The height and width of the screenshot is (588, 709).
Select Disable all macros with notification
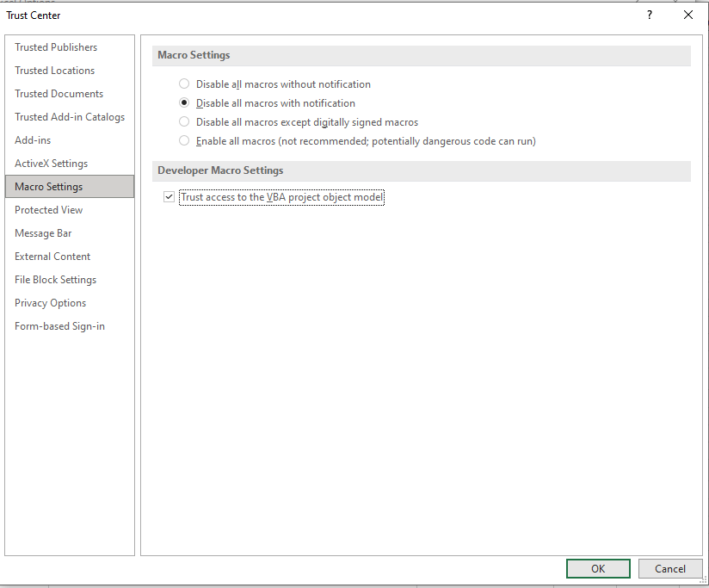pyautogui.click(x=184, y=103)
